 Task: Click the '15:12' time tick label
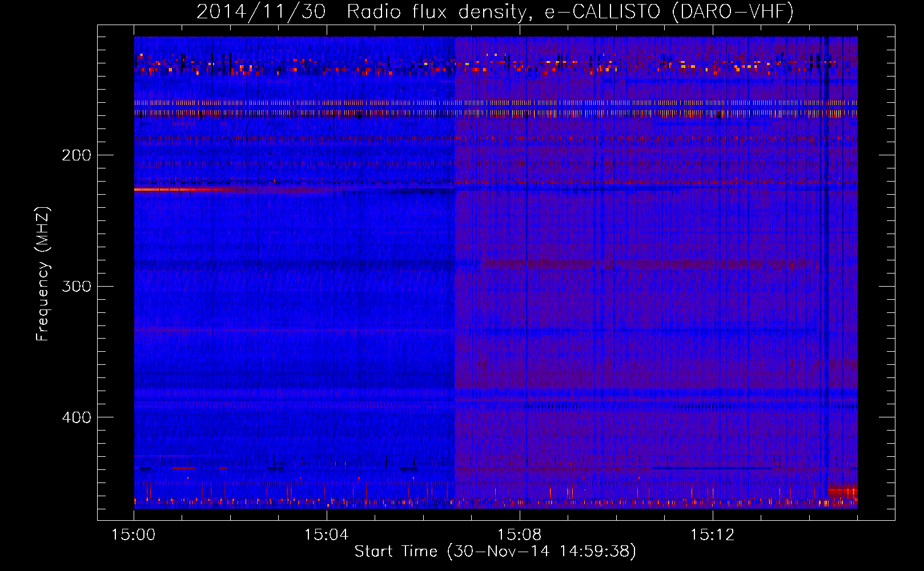coord(712,535)
